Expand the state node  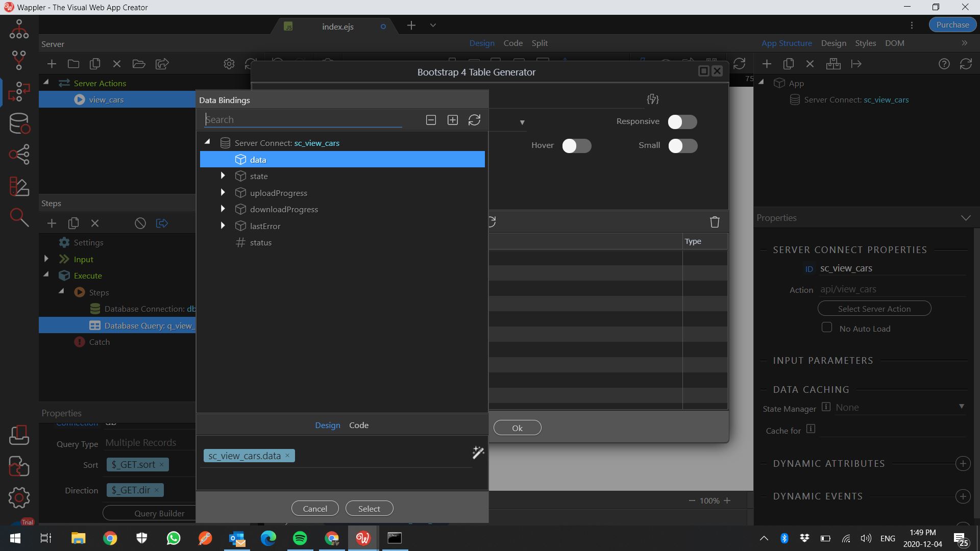(x=223, y=176)
